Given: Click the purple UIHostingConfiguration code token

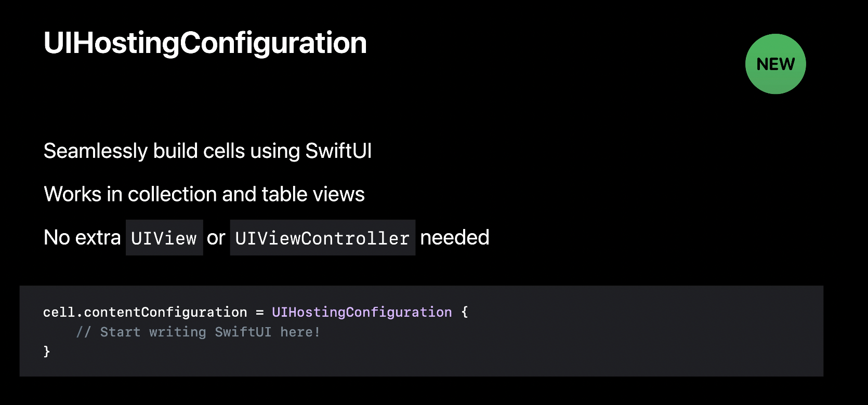Looking at the screenshot, I should (362, 312).
